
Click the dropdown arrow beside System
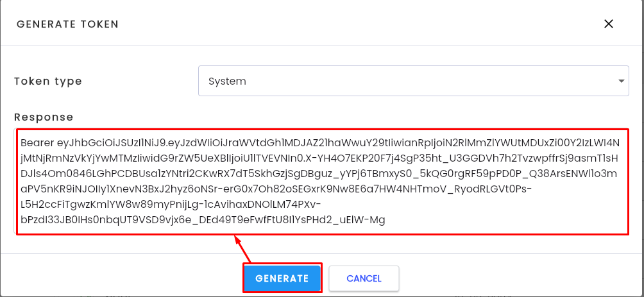click(621, 81)
